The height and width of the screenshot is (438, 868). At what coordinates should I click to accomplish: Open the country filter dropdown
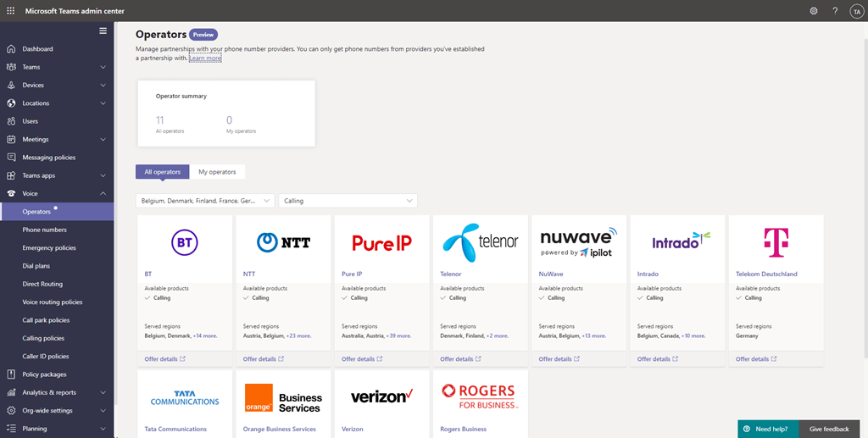205,201
